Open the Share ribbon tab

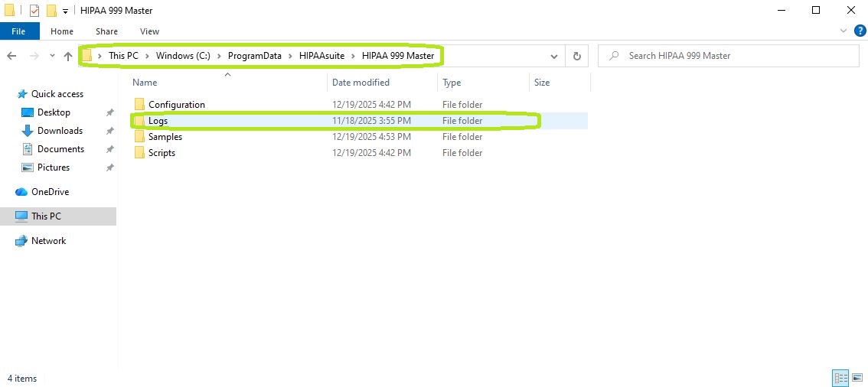[x=106, y=31]
